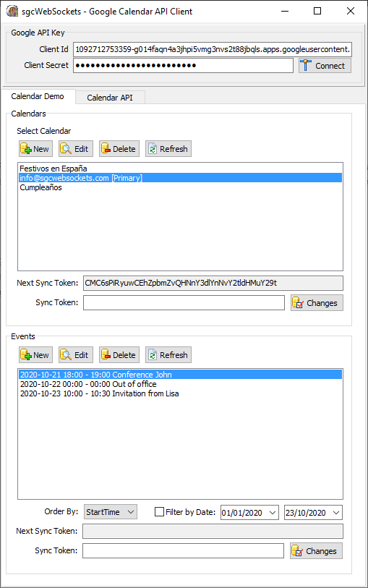Refresh the calendars list
368x588 pixels.
point(168,149)
